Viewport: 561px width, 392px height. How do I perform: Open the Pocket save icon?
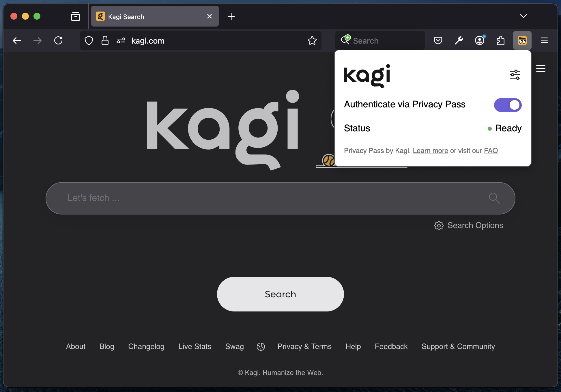[438, 41]
